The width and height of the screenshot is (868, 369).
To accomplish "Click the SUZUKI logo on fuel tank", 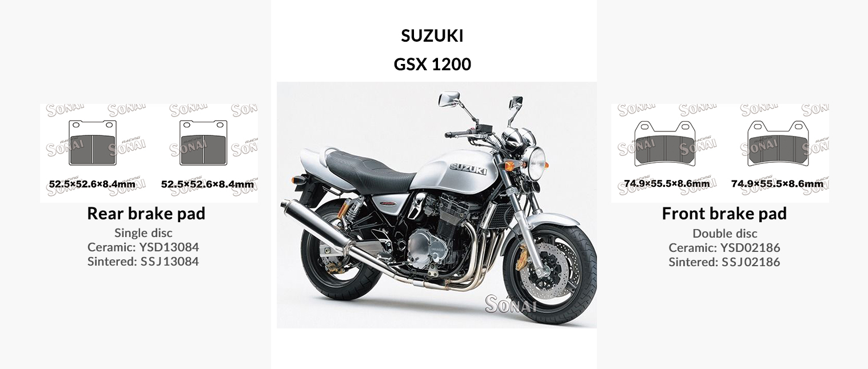I will pos(468,170).
